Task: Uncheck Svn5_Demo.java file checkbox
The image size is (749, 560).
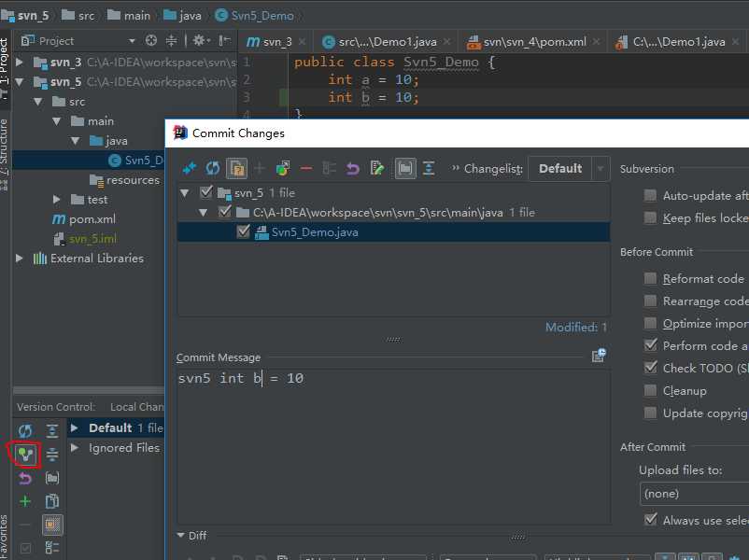Action: coord(243,232)
